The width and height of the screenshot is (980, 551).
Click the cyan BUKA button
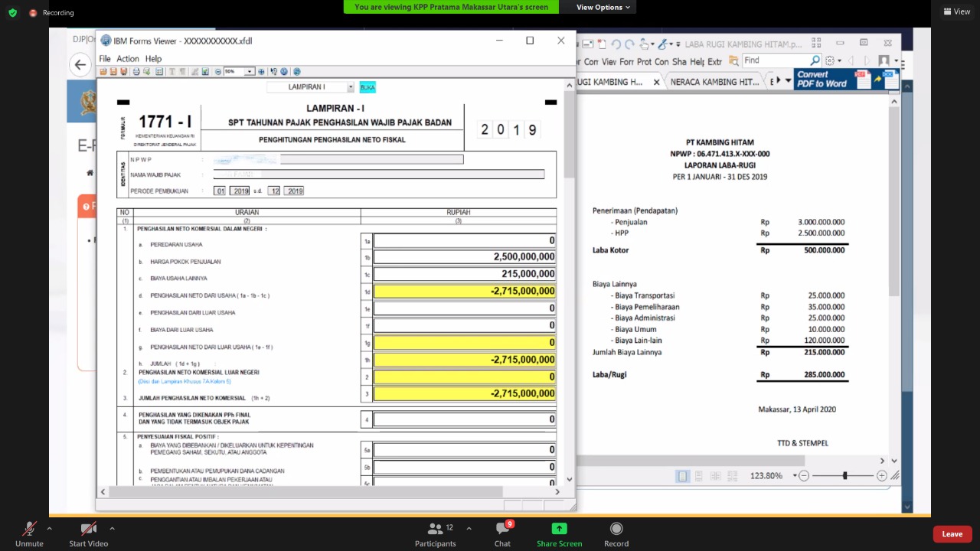tap(367, 87)
